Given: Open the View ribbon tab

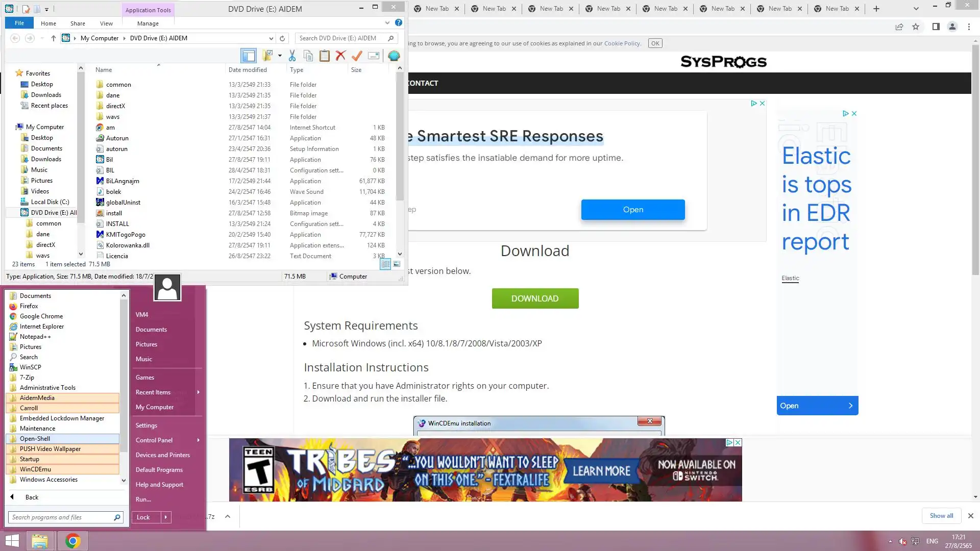Looking at the screenshot, I should click(106, 23).
